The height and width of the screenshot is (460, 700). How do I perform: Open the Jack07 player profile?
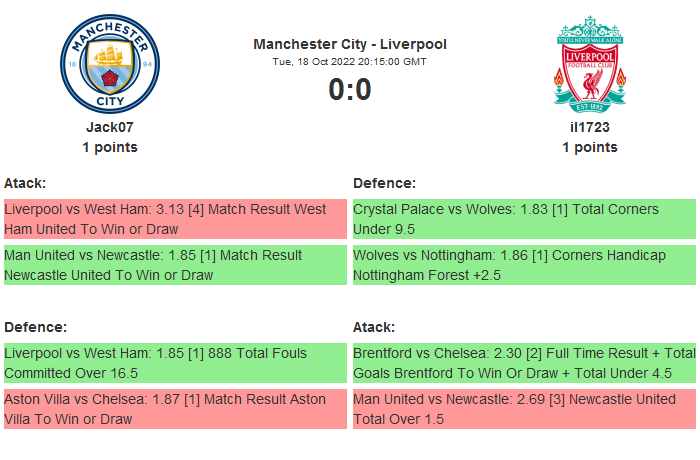[109, 127]
